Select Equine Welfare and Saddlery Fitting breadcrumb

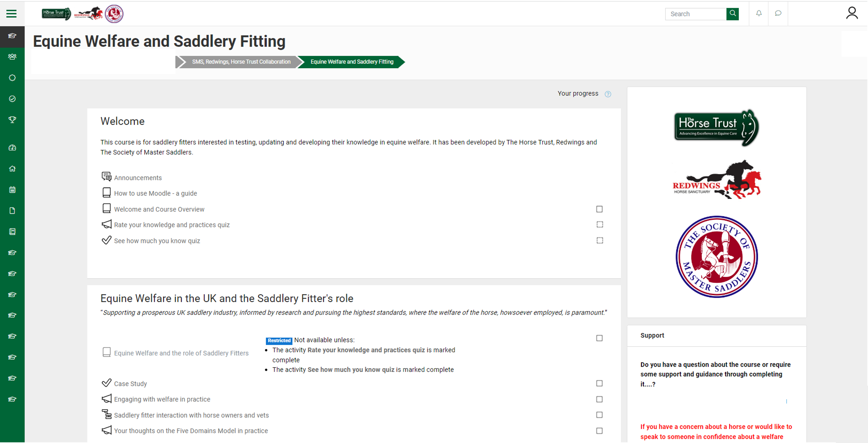click(x=351, y=62)
